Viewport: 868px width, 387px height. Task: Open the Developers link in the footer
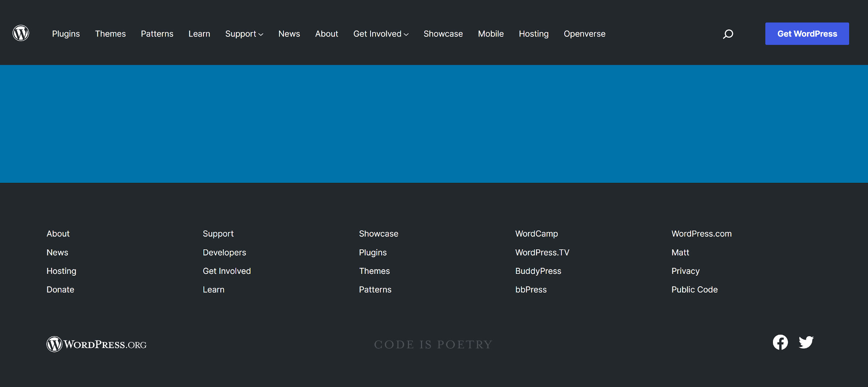224,252
